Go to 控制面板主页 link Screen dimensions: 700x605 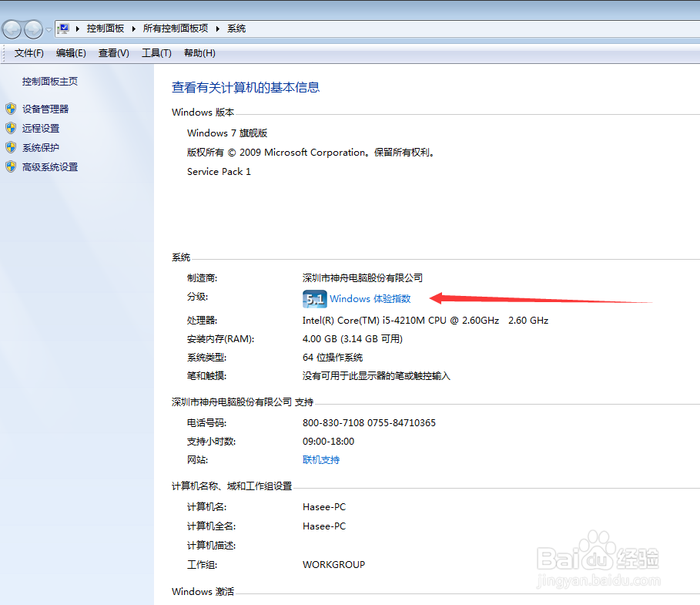point(50,82)
